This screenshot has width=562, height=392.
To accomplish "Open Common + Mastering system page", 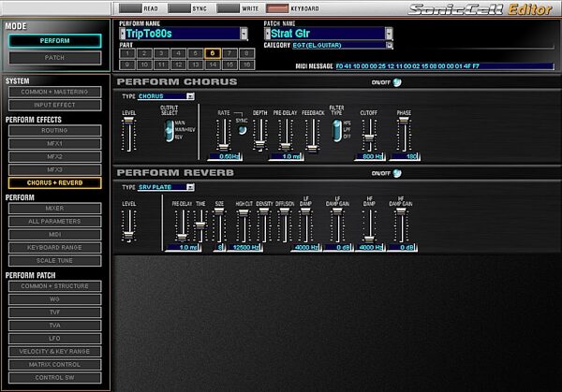I will click(x=55, y=92).
